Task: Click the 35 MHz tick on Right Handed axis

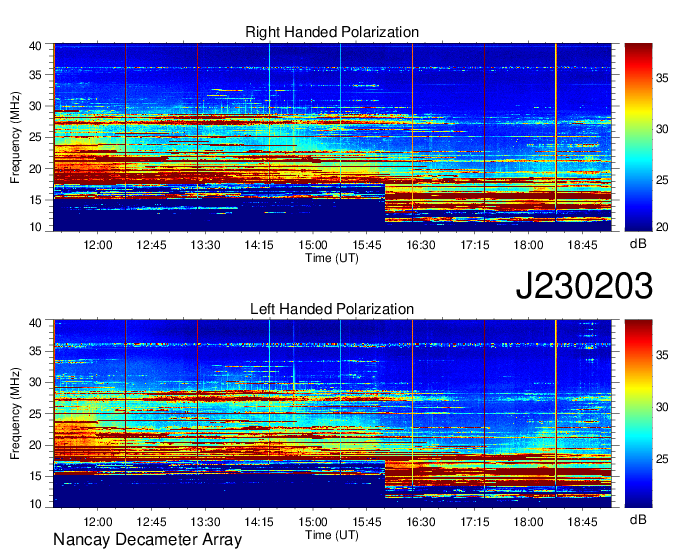Action: [x=35, y=75]
